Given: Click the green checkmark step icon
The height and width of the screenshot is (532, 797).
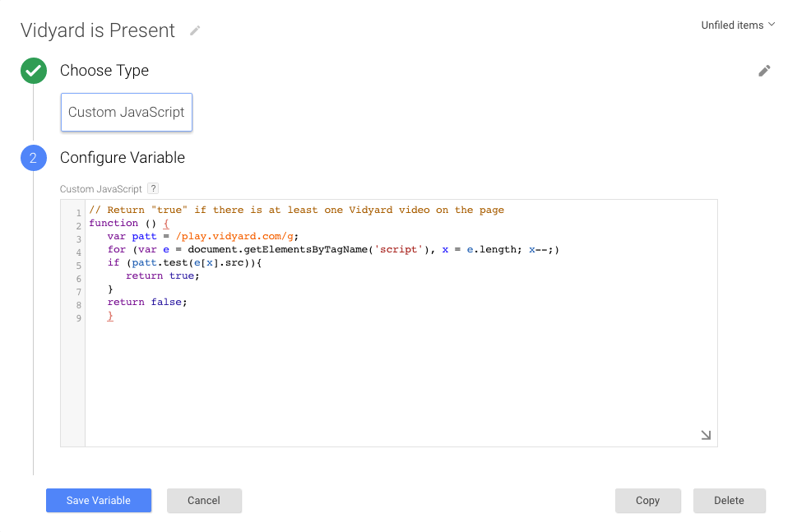Looking at the screenshot, I should pyautogui.click(x=34, y=71).
